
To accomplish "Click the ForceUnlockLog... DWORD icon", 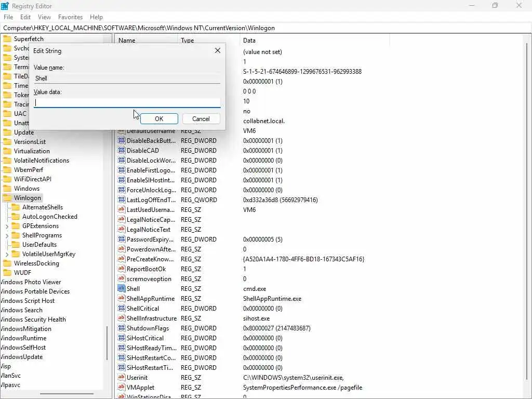I will click(121, 190).
